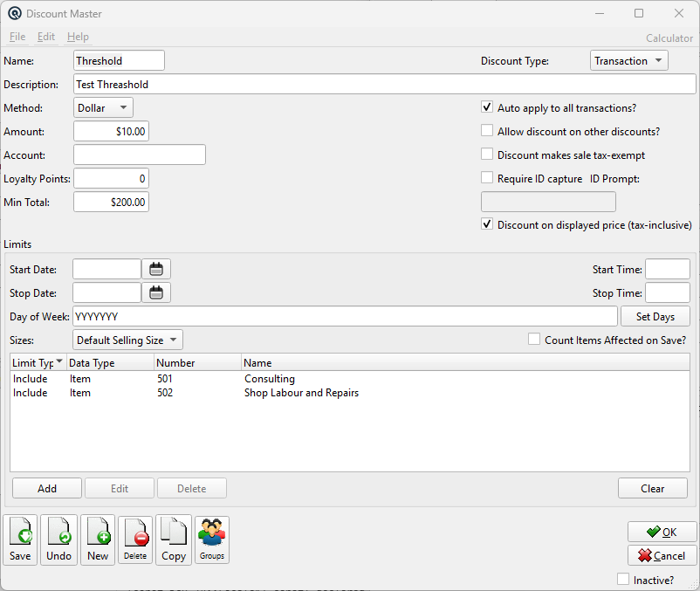Click the empty Account field
The height and width of the screenshot is (591, 700).
click(x=140, y=155)
